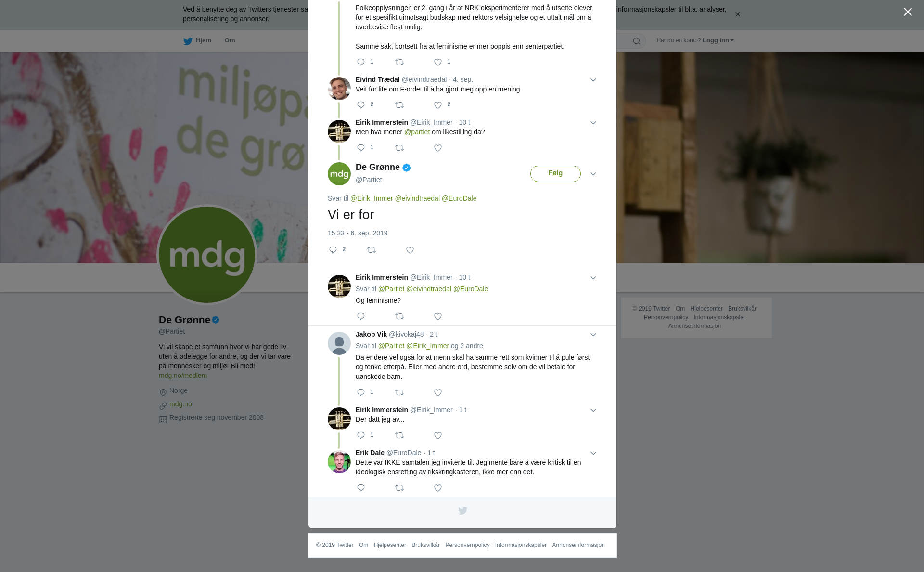Reply to 'Og feminisme?' tweet
Screen dimensions: 924x572
[x=361, y=316]
